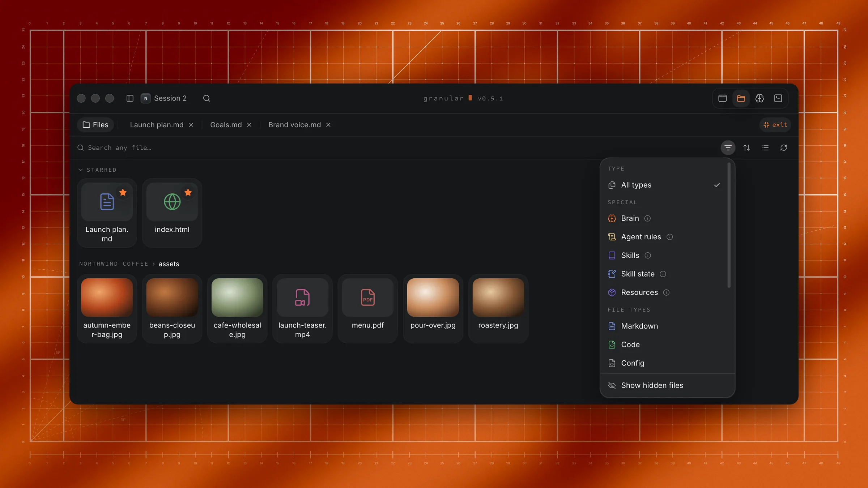The image size is (868, 488).
Task: Toggle Show hidden files option
Action: tap(667, 385)
